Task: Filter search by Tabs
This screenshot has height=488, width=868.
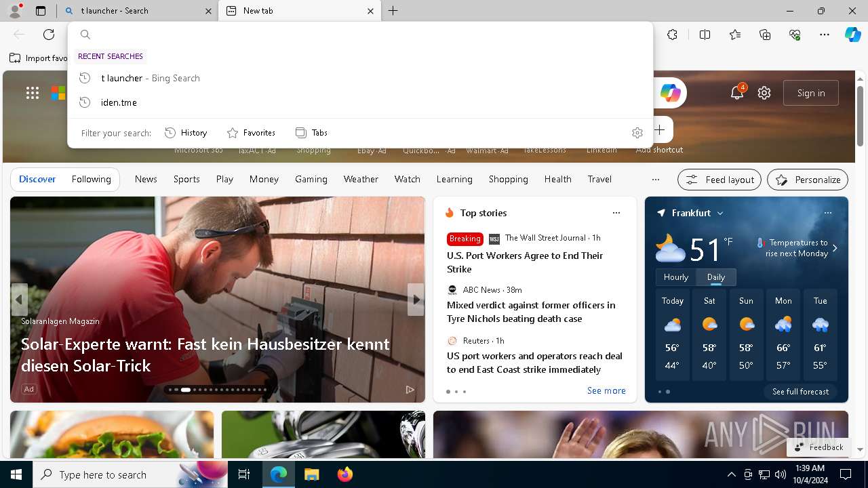Action: [x=311, y=133]
